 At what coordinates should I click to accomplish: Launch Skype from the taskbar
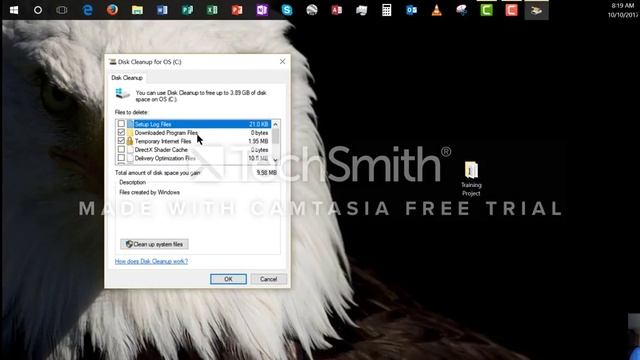287,10
